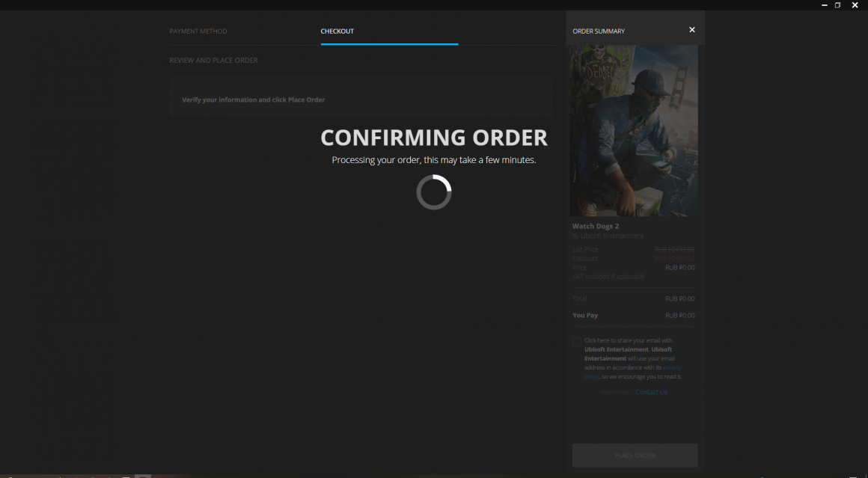Restore down the application window
Viewport: 868px width, 478px height.
coord(838,5)
